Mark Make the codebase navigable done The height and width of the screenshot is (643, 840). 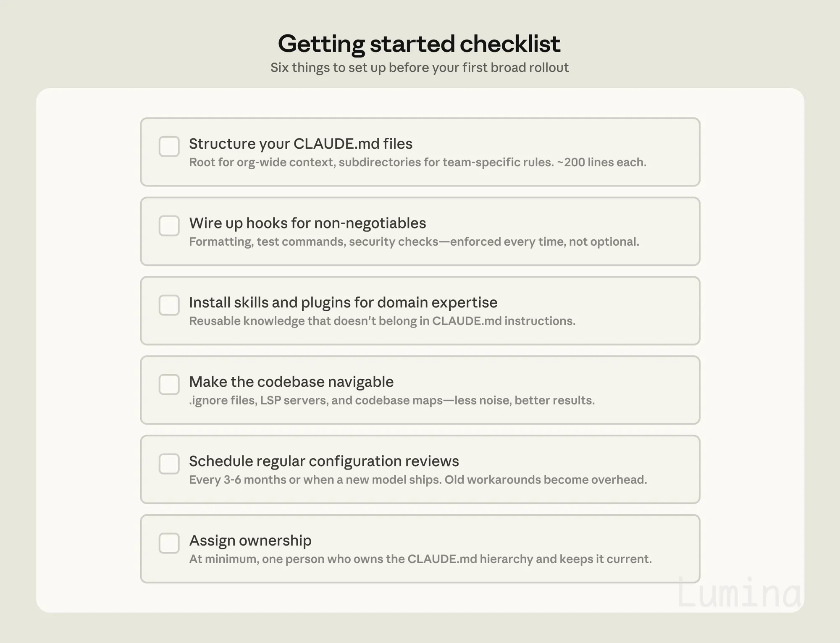tap(169, 384)
